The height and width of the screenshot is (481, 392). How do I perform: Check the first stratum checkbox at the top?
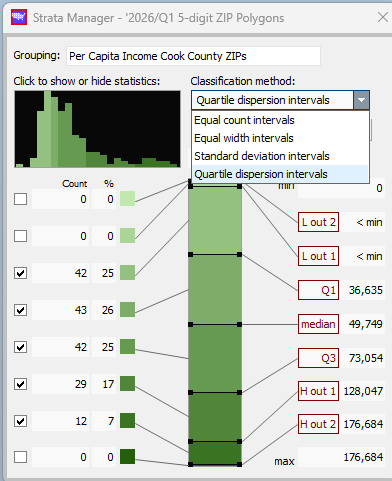(x=21, y=199)
